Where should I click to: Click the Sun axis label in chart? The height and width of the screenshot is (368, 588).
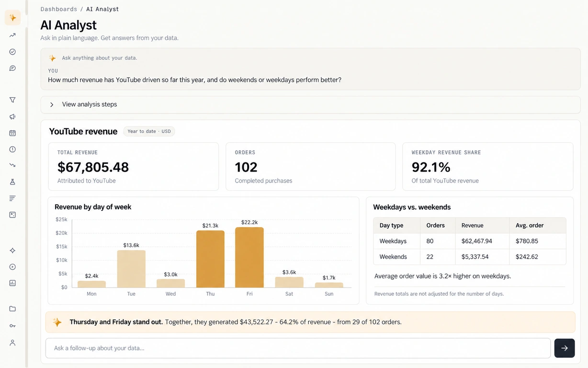pos(329,294)
